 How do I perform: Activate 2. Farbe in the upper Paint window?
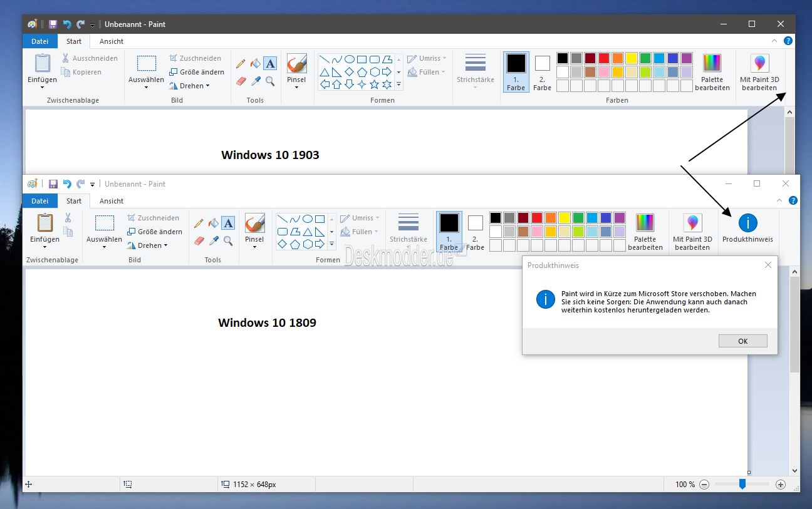(542, 72)
